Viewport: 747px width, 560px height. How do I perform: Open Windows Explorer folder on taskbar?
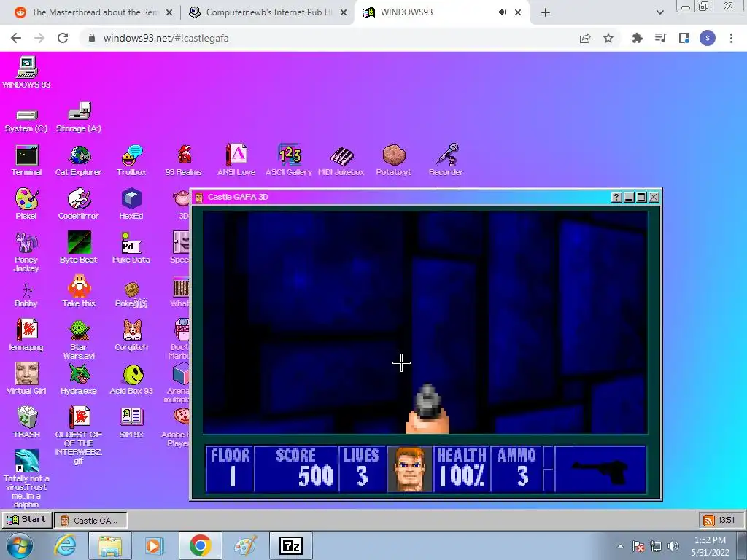(x=109, y=545)
